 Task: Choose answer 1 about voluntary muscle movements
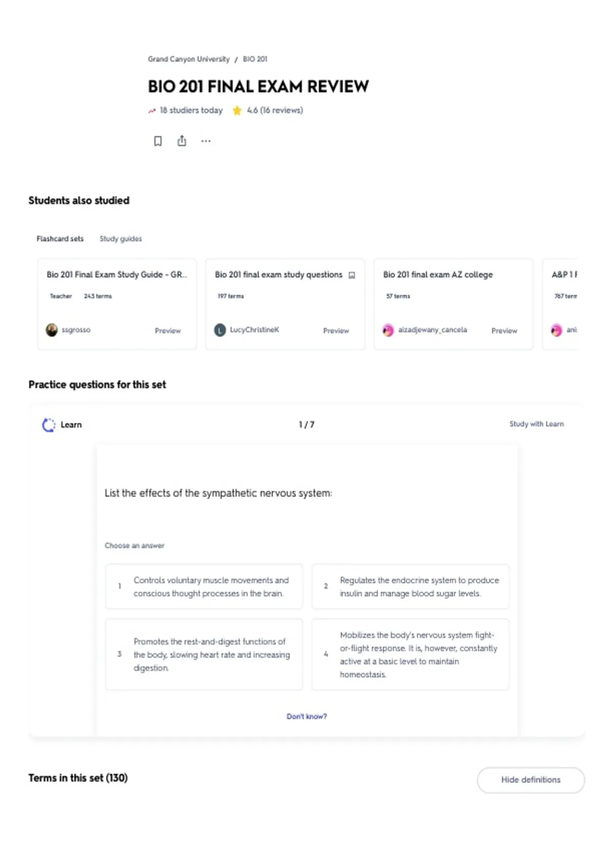[204, 586]
